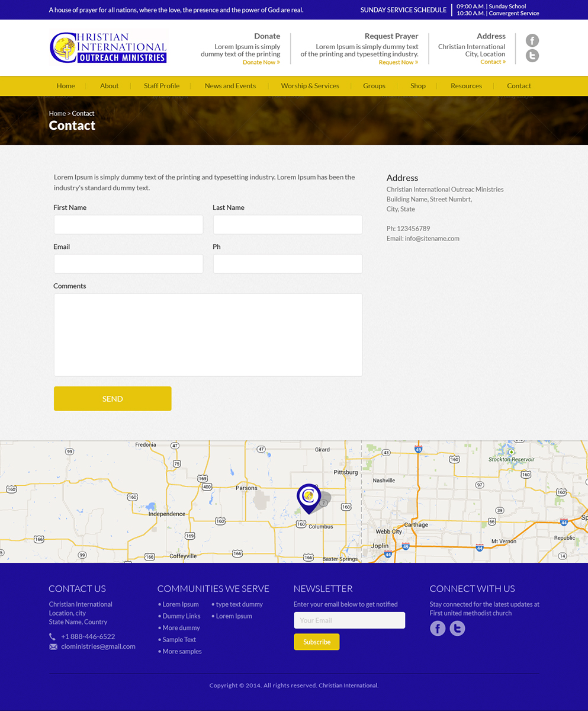The width and height of the screenshot is (588, 711).
Task: Click the Subscribe button in the Newsletter section
Action: click(316, 641)
